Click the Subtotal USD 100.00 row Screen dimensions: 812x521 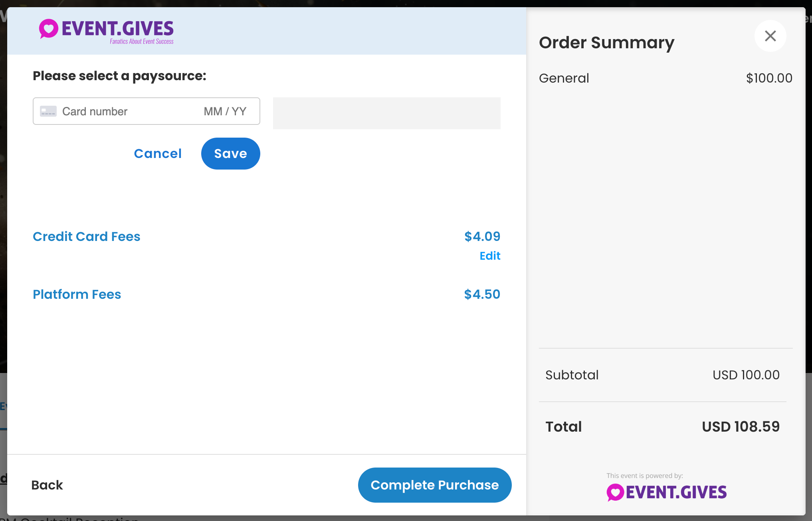(x=663, y=375)
